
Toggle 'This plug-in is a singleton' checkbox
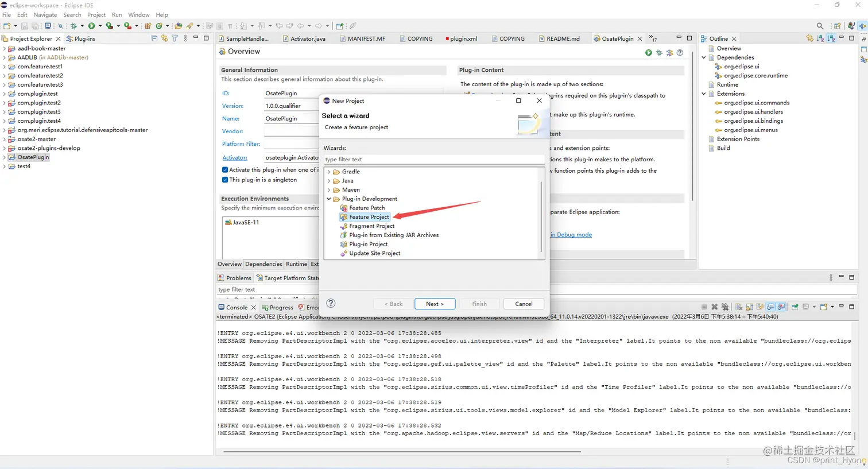pos(225,180)
